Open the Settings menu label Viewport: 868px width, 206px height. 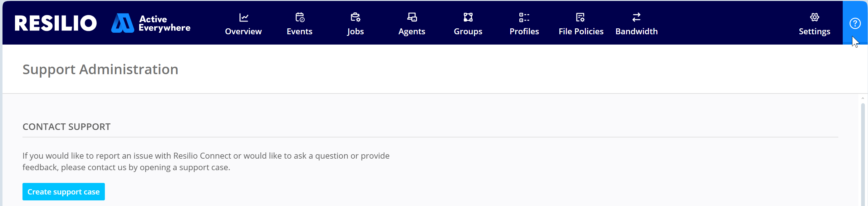coord(814,32)
